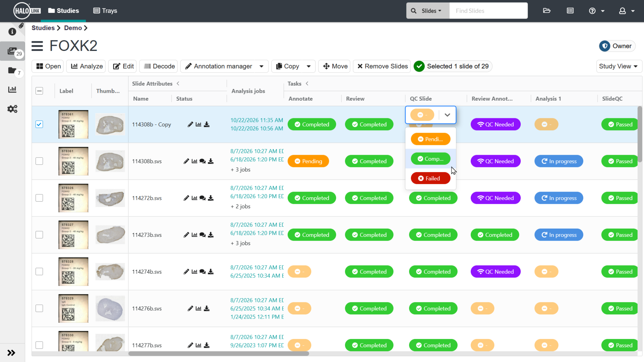Click the pencil annotation icon for 114308b - Copy

(x=190, y=125)
